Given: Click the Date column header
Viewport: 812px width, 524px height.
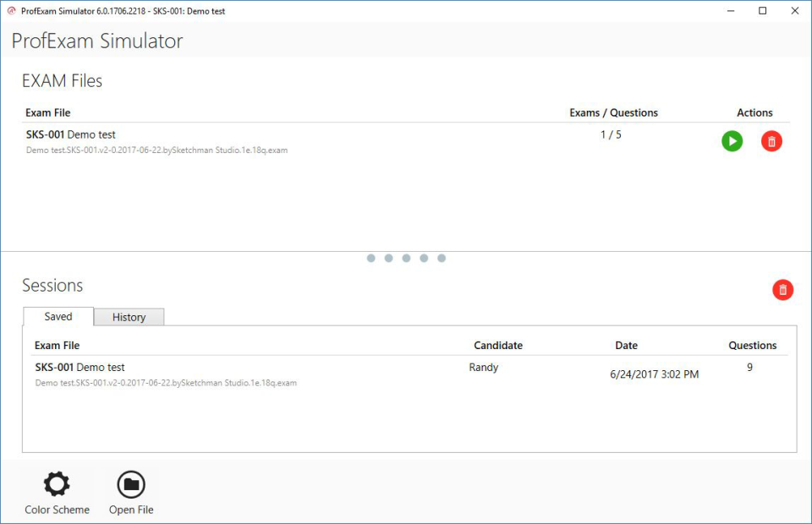Looking at the screenshot, I should point(626,345).
